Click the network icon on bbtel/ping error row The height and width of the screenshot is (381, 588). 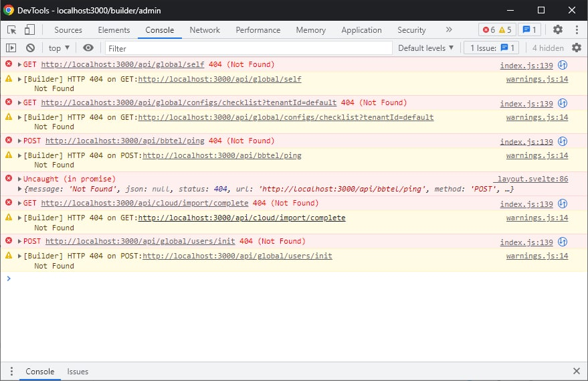562,141
